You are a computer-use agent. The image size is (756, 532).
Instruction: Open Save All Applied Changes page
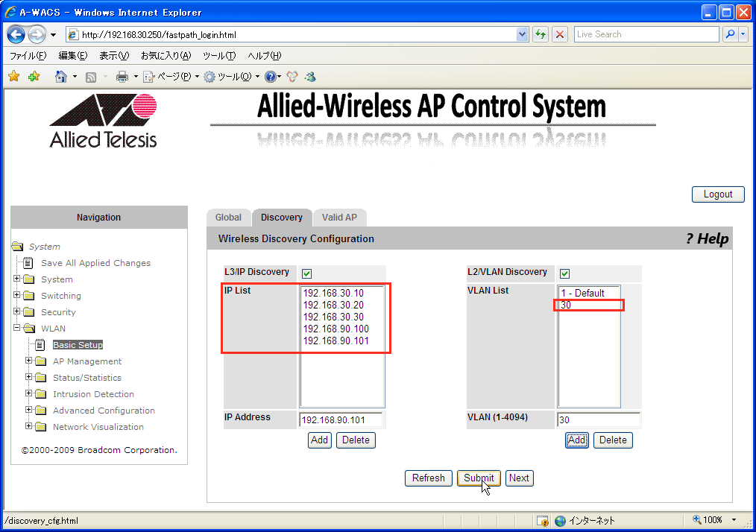95,263
